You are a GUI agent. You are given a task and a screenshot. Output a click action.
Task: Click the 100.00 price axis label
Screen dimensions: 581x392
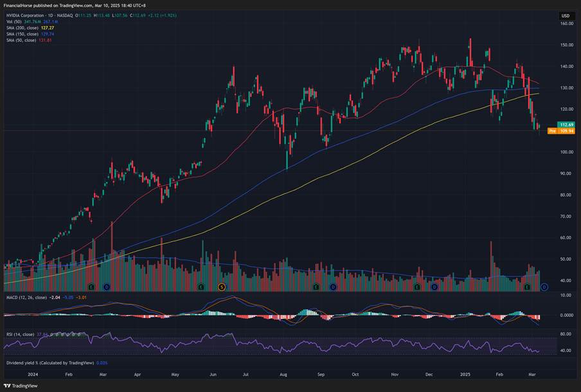[x=567, y=152]
